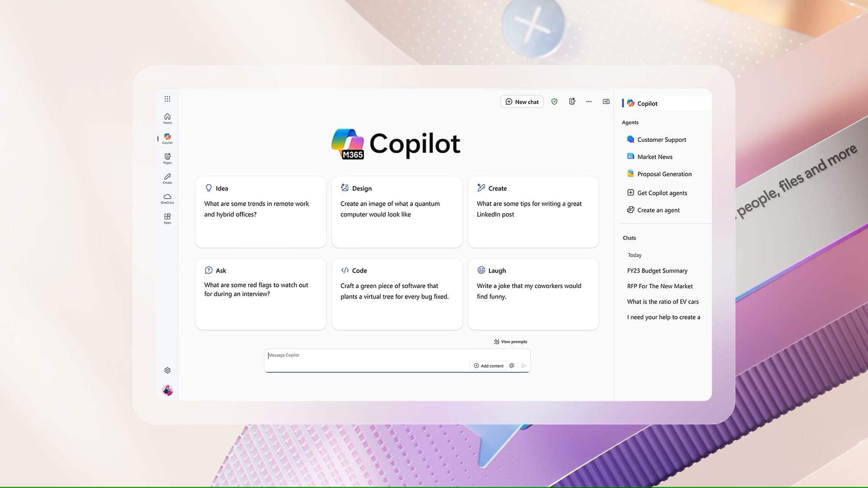The width and height of the screenshot is (868, 488).
Task: Click the image sparkle icon on Design card
Action: pos(345,187)
